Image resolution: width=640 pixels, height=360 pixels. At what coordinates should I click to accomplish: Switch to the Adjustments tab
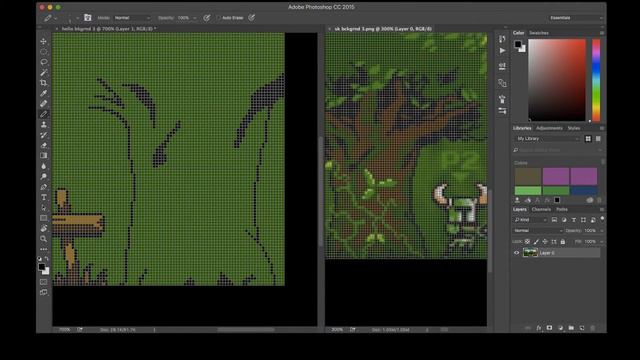tap(549, 128)
